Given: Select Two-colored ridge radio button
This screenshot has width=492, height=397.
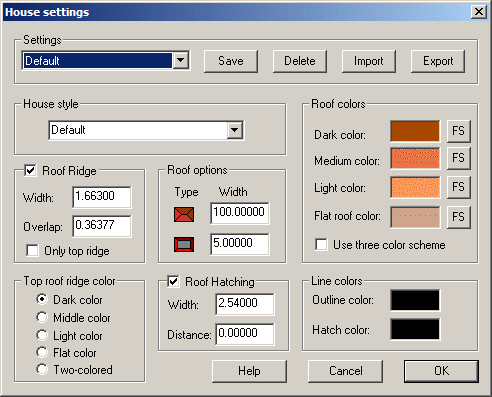Looking at the screenshot, I should point(42,369).
